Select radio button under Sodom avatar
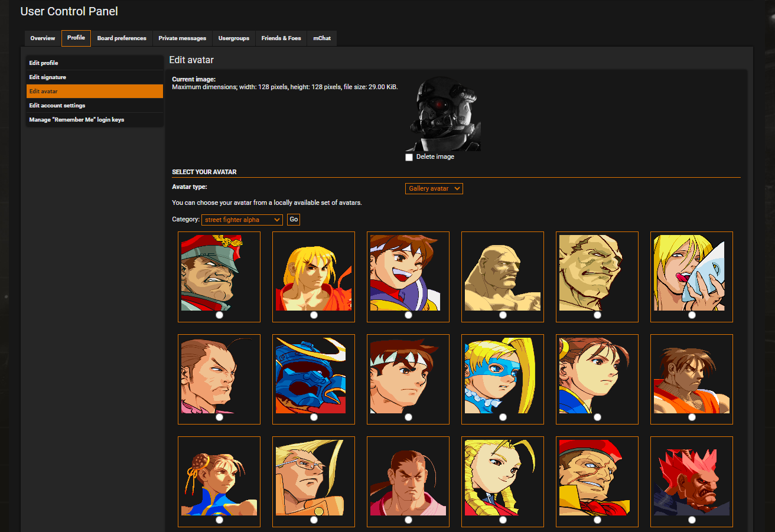Image resolution: width=775 pixels, height=532 pixels. [314, 417]
